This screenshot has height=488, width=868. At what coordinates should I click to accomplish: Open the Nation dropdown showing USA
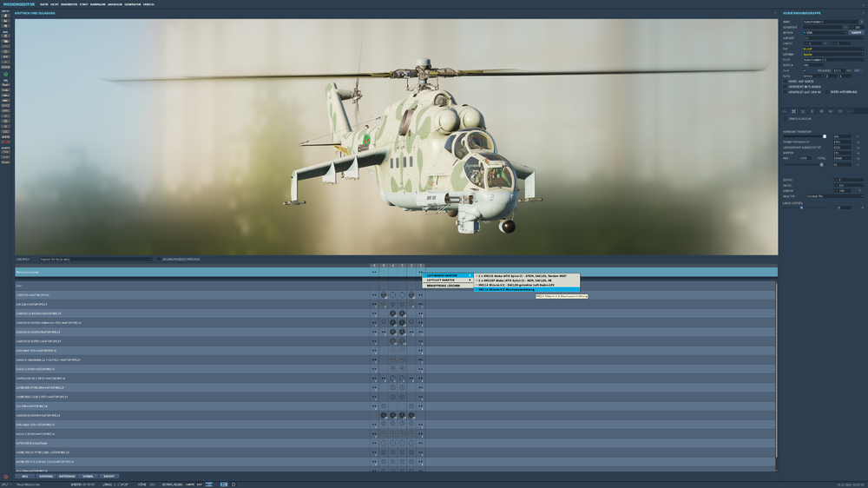click(x=825, y=33)
